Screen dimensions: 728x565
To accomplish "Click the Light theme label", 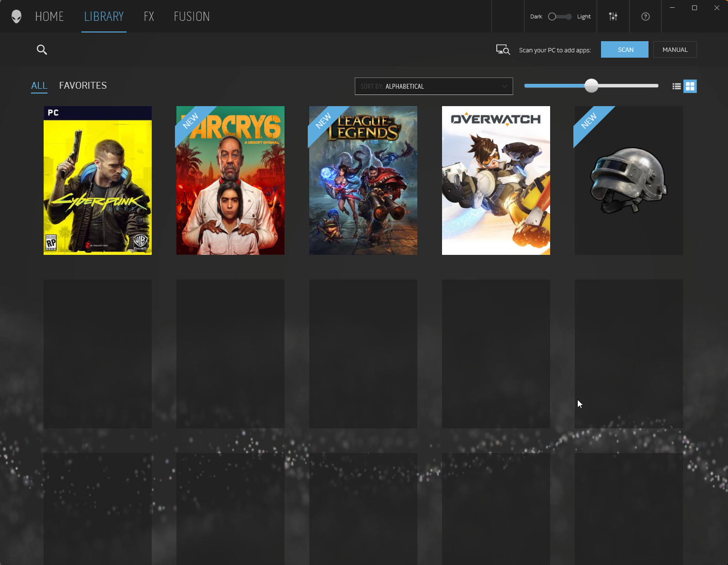I will tap(584, 16).
